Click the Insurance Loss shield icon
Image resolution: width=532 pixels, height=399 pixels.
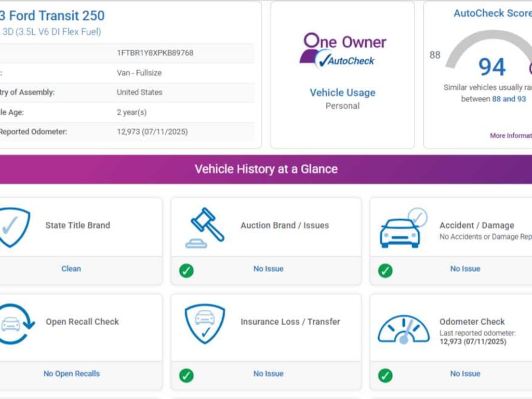click(205, 323)
